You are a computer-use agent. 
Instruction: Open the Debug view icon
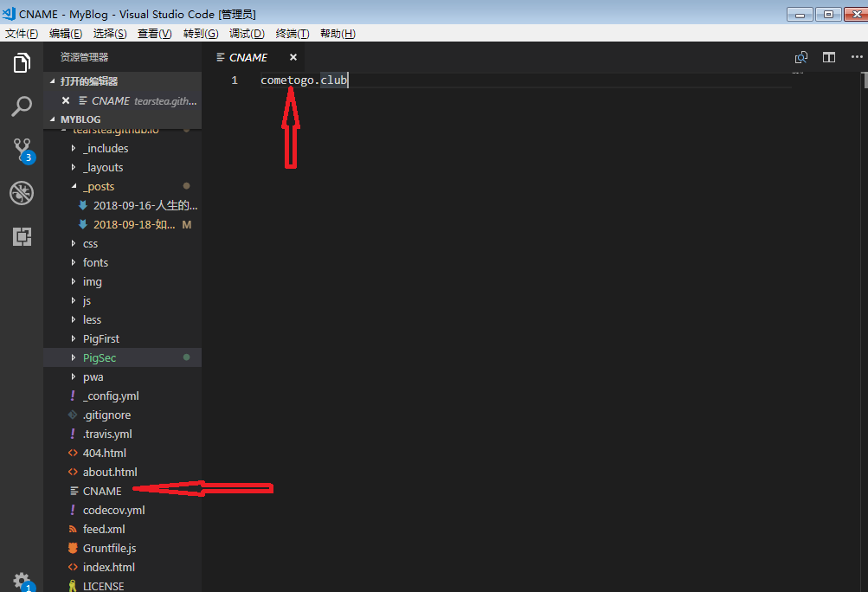[x=22, y=193]
